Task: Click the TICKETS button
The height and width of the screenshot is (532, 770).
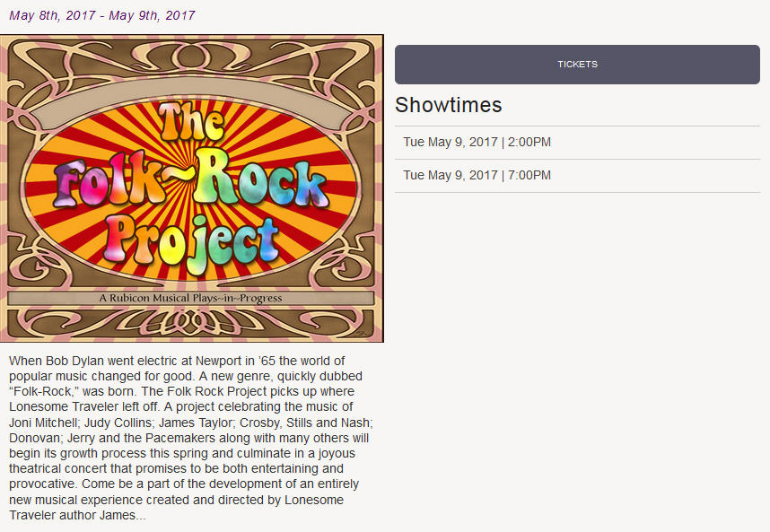Action: point(577,65)
